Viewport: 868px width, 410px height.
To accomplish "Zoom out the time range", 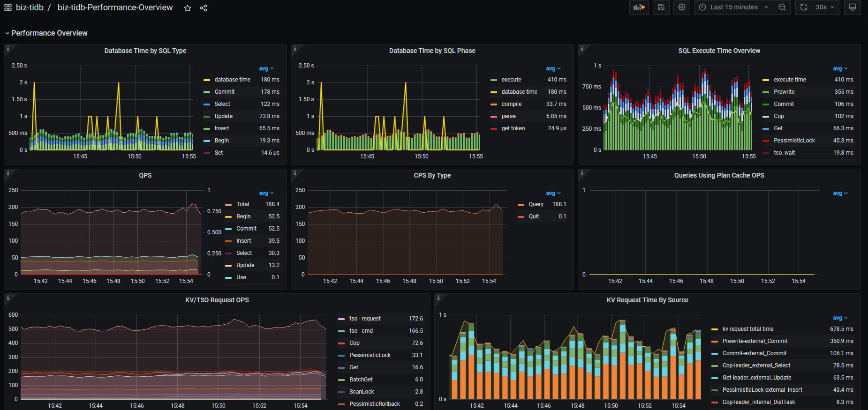I will point(782,7).
